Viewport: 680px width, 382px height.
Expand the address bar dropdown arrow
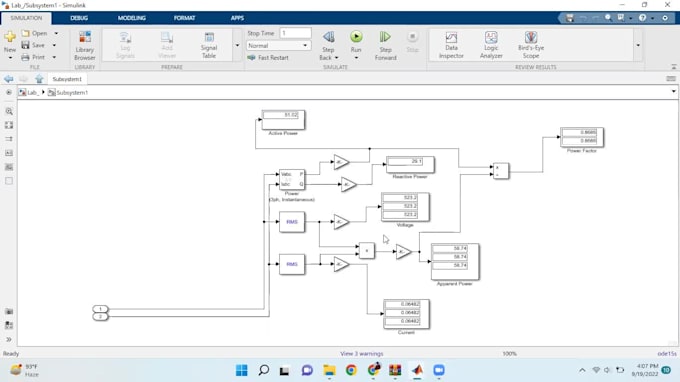pos(673,92)
